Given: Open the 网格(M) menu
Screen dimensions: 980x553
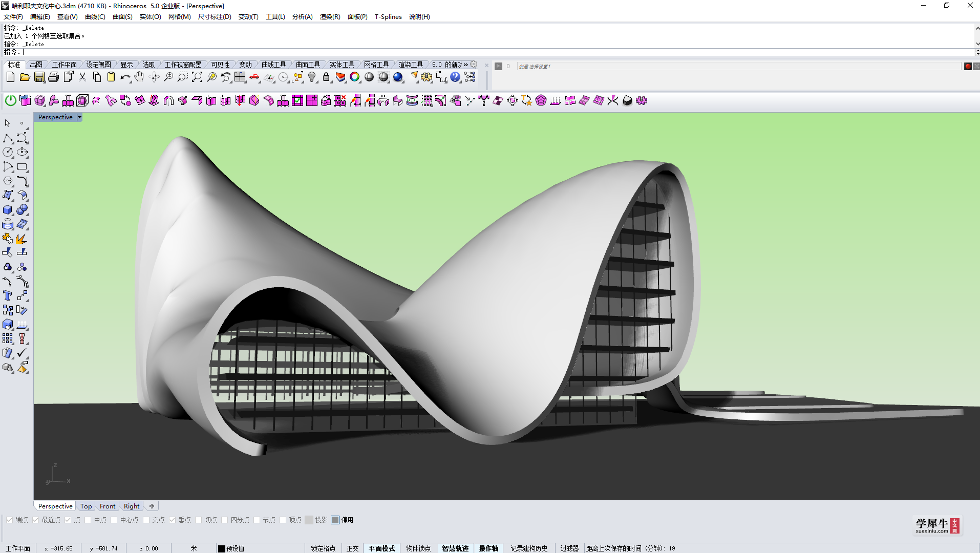Looking at the screenshot, I should [180, 17].
